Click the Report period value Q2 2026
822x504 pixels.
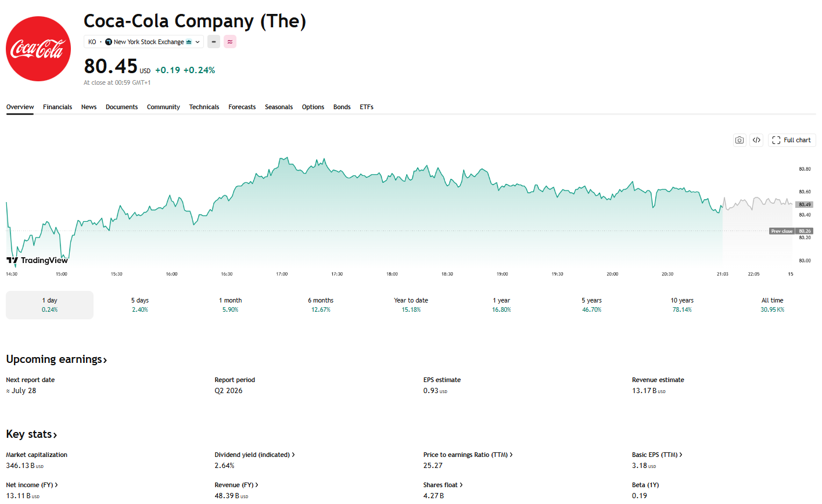(229, 391)
